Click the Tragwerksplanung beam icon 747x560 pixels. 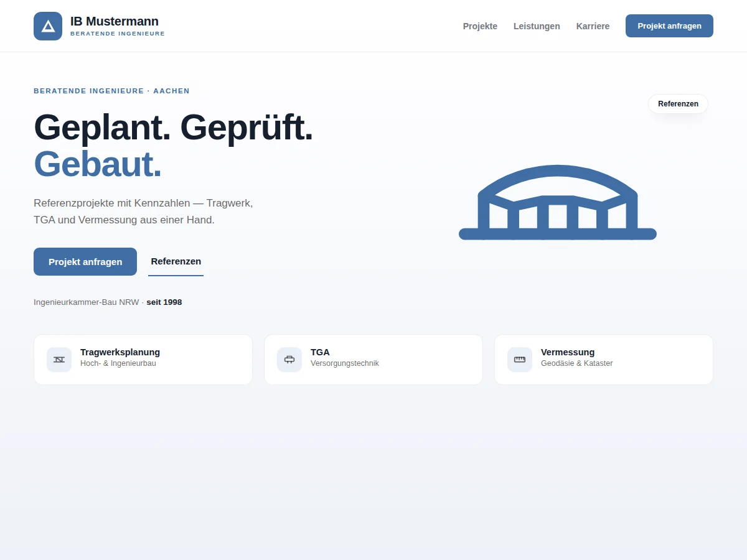[59, 360]
